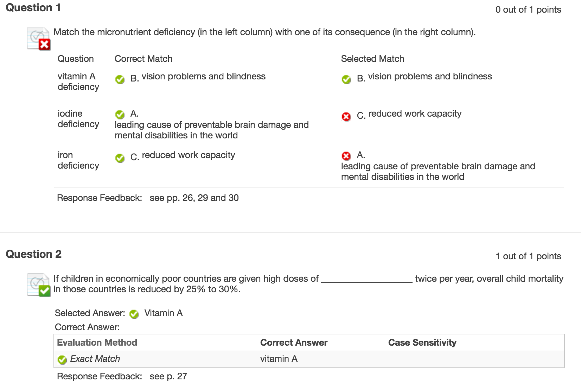Click Question 1 incorrect status icon
581x392 pixels.
[39, 38]
